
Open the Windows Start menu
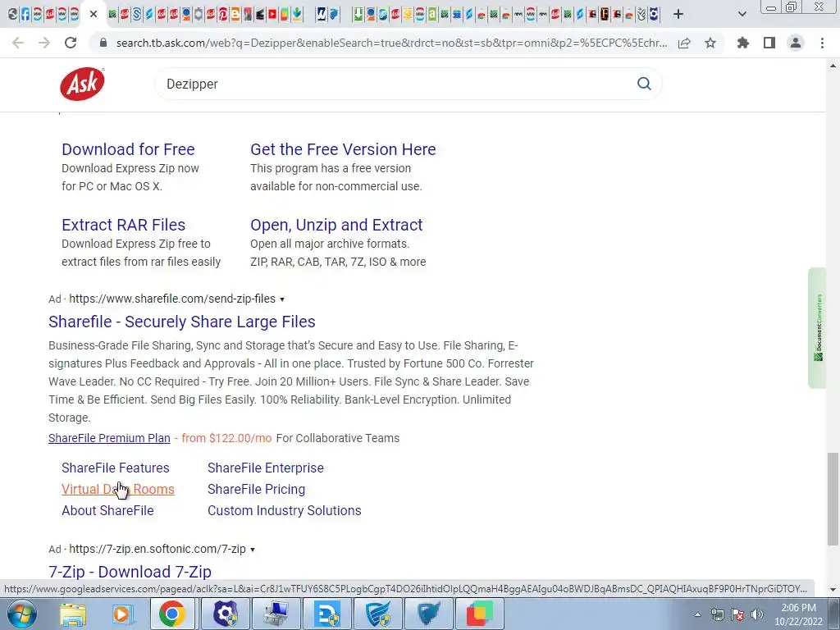21,614
